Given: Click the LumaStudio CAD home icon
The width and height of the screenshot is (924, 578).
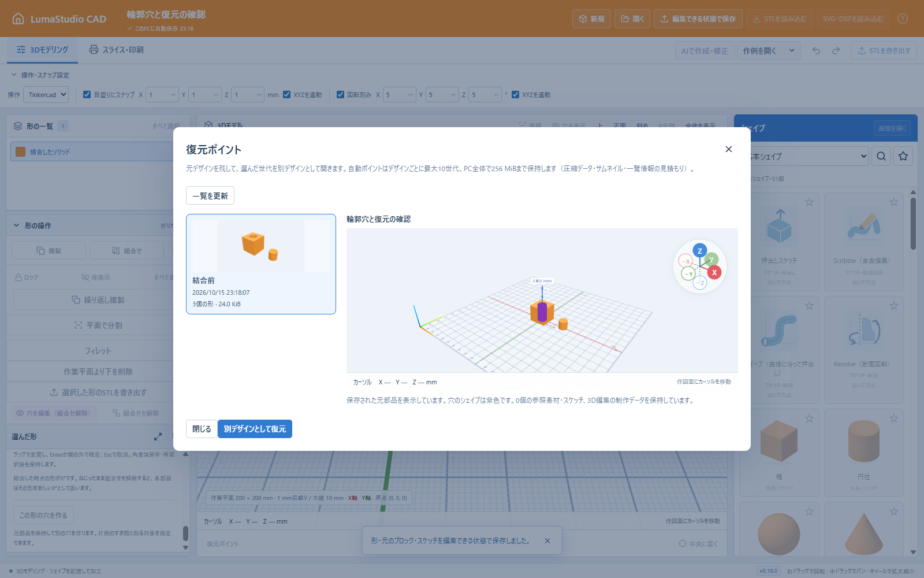Looking at the screenshot, I should click(x=18, y=18).
